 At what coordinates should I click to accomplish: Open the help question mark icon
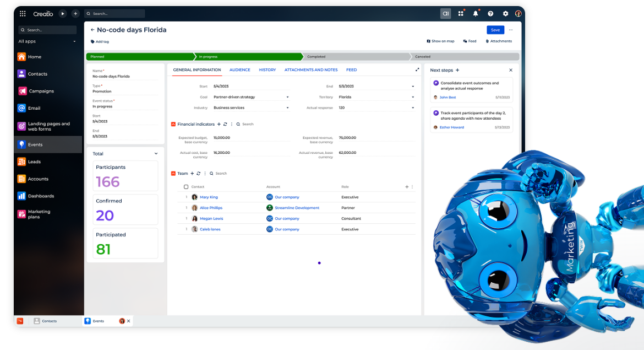click(x=490, y=14)
